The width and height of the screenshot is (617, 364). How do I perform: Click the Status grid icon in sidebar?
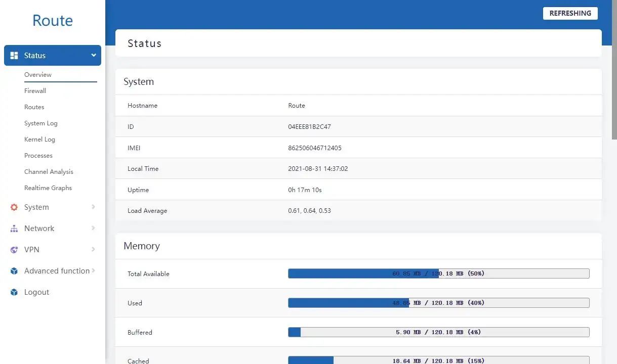pyautogui.click(x=14, y=56)
